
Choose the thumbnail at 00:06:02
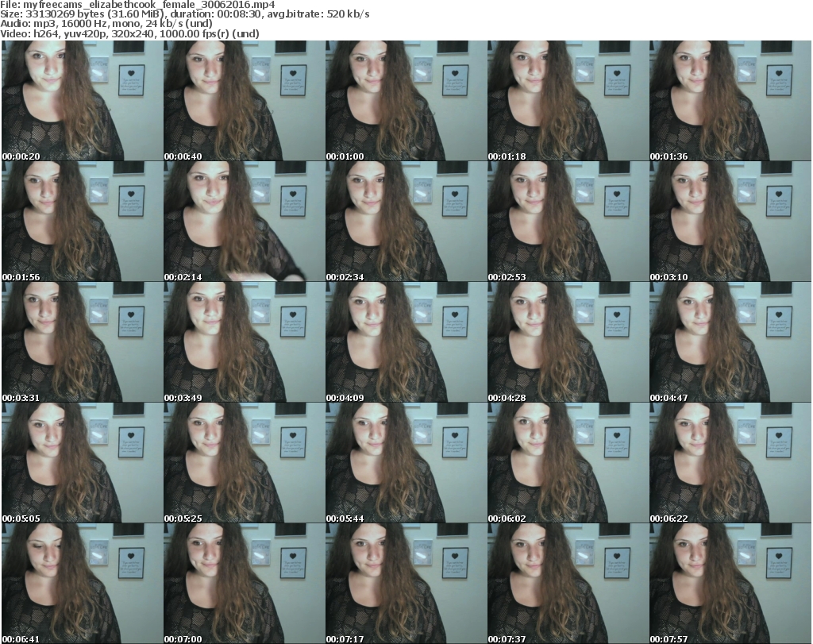pos(568,463)
